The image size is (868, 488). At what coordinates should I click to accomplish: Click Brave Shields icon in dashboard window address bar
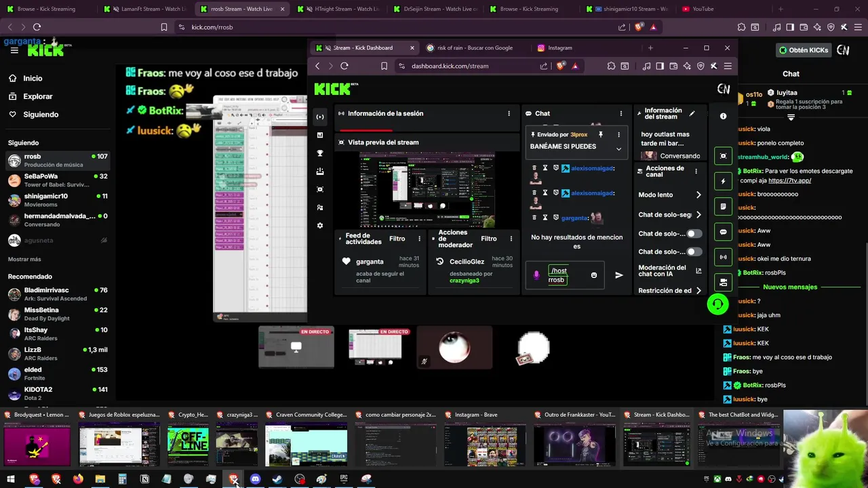coord(560,66)
